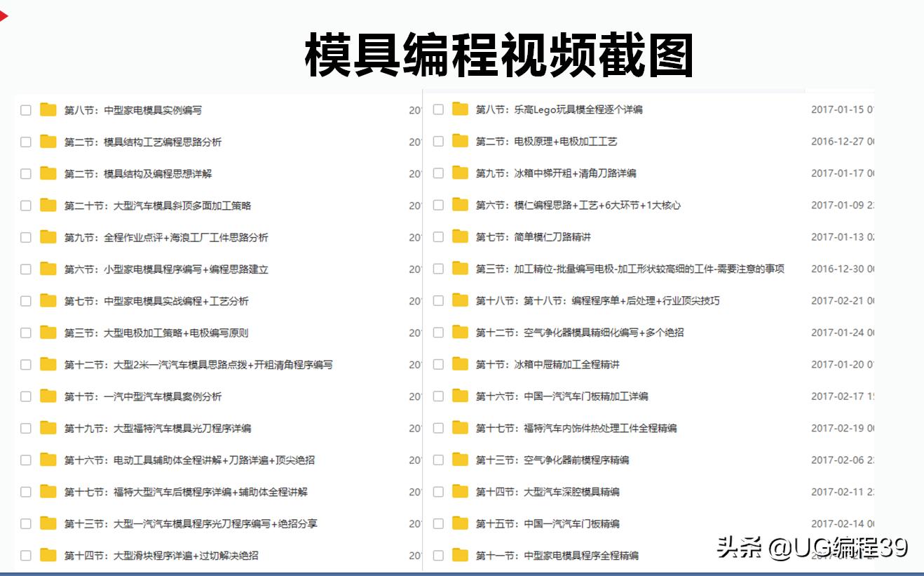
Task: Click the date 2017-01-15 next to Lego folder
Action: tap(840, 109)
